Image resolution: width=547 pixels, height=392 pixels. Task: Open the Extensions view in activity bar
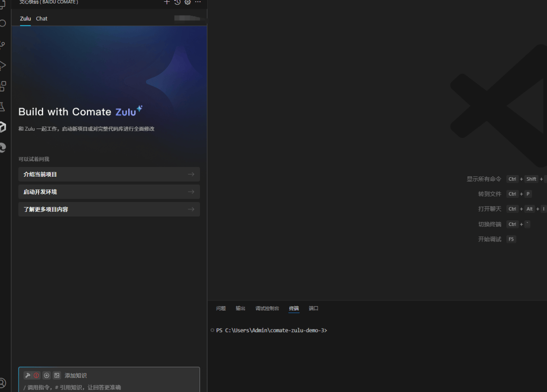pos(3,86)
